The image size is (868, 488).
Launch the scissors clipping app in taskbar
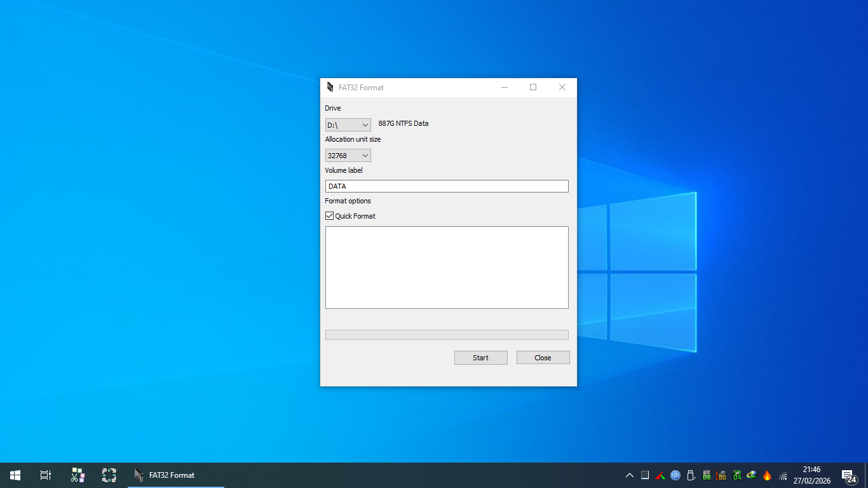pos(78,475)
